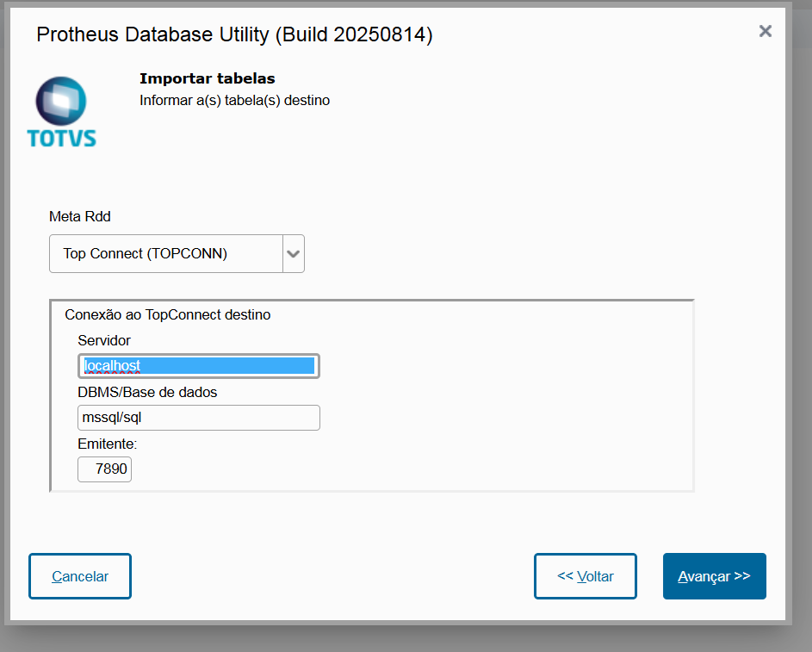This screenshot has height=652, width=812.
Task: Click the DBMS/Base de dados input
Action: 199,418
